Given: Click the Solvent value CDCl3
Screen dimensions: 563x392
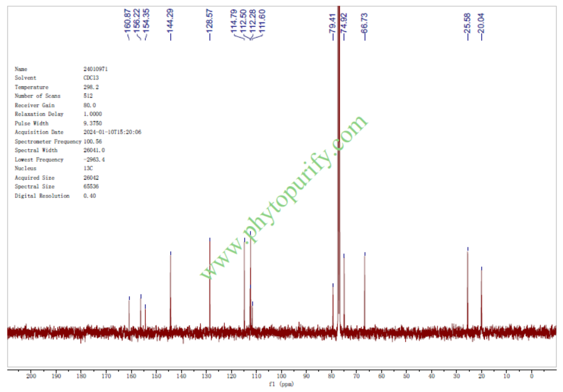Looking at the screenshot, I should coord(91,78).
